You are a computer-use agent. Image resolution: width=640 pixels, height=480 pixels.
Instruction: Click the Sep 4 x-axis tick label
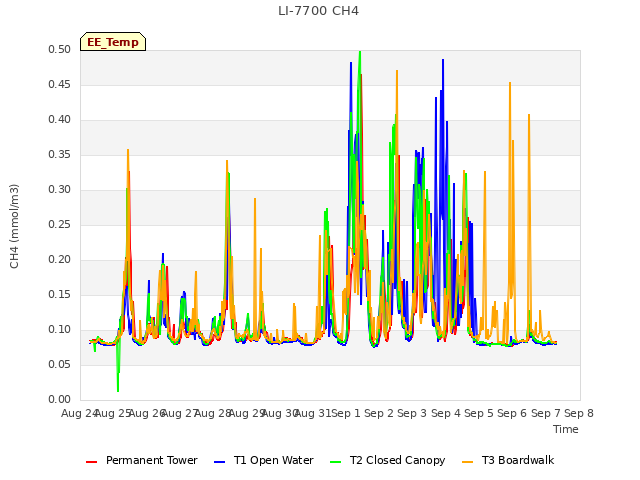446,413
